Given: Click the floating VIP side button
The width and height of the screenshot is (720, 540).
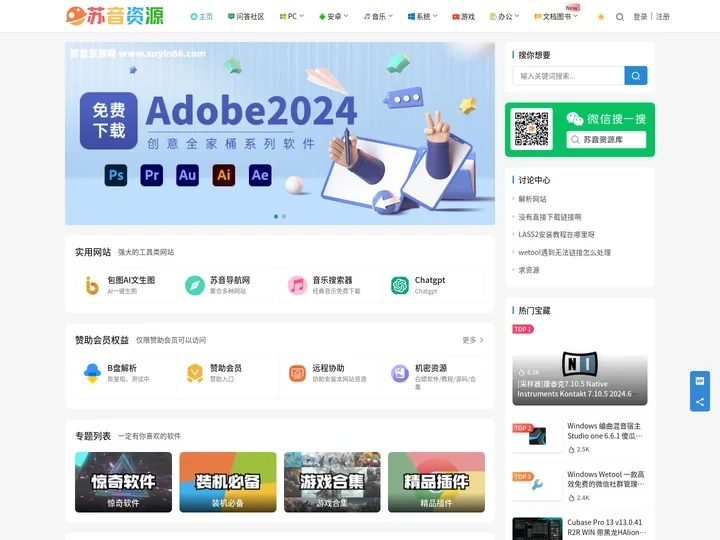Looking at the screenshot, I should coord(700,381).
